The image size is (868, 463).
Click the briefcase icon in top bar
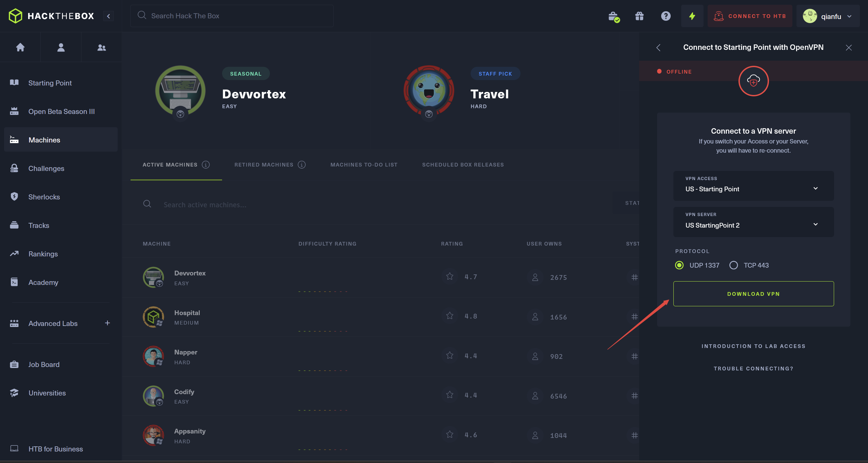click(x=613, y=16)
